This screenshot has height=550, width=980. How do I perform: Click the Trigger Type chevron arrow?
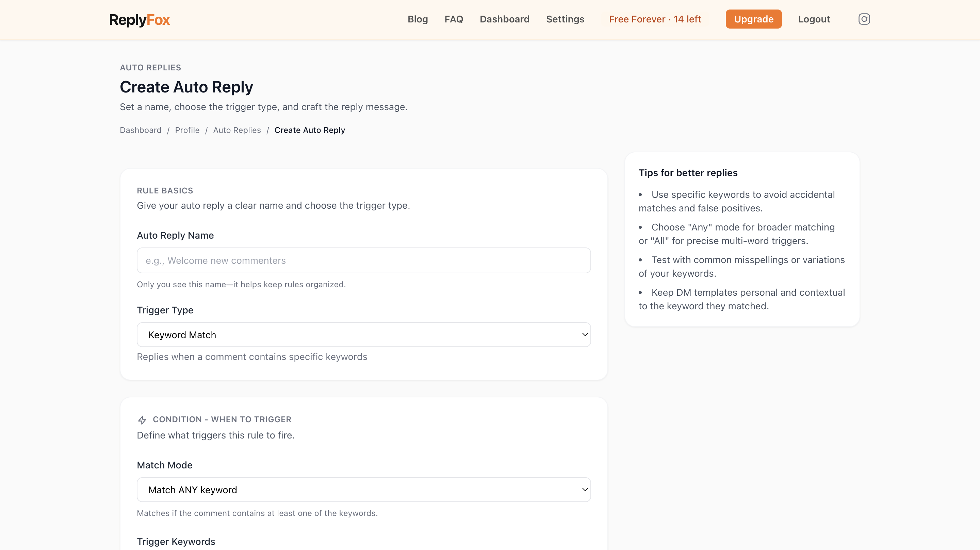click(x=585, y=335)
